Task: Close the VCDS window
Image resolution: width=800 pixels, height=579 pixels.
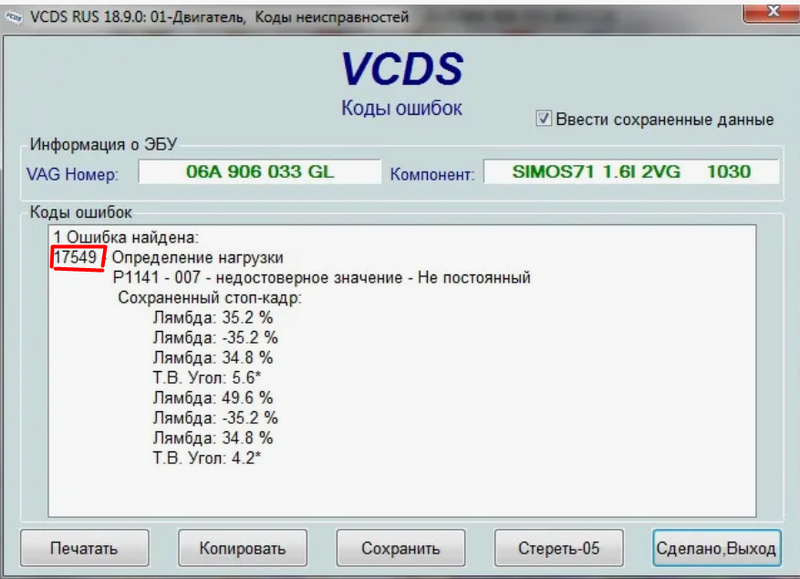Action: point(773,12)
